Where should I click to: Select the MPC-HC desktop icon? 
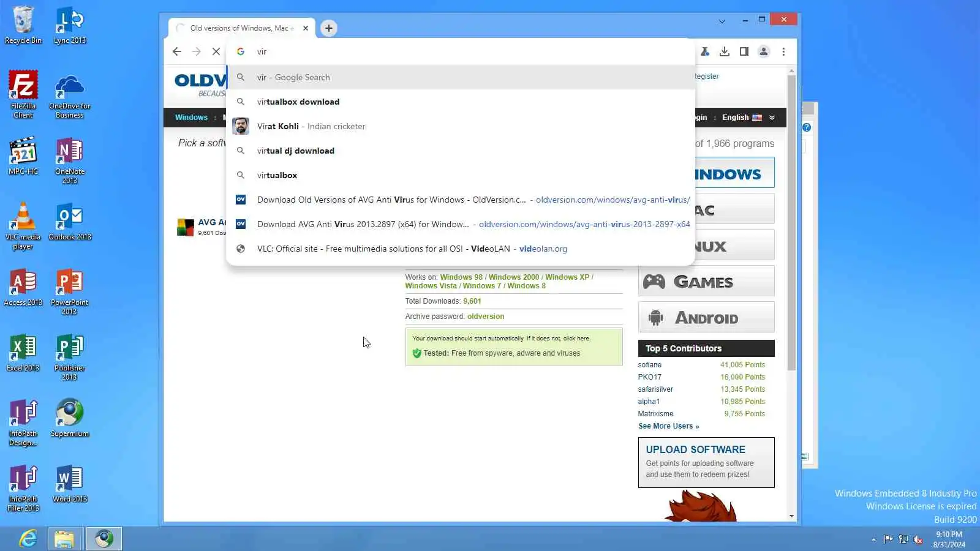(23, 156)
